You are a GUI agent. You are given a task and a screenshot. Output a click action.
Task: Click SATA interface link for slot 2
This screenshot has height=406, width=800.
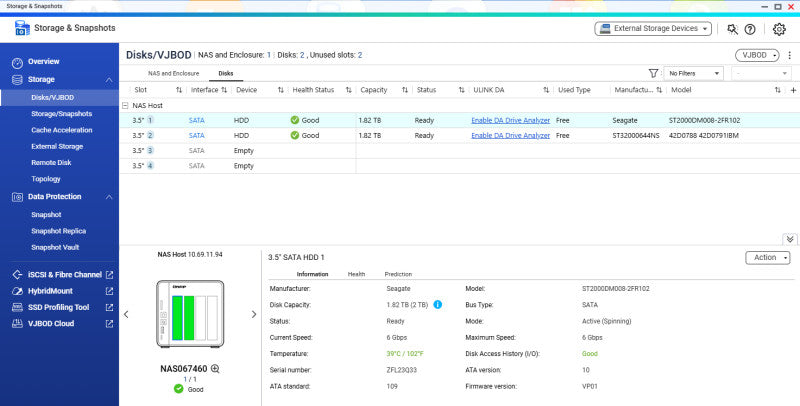[196, 136]
